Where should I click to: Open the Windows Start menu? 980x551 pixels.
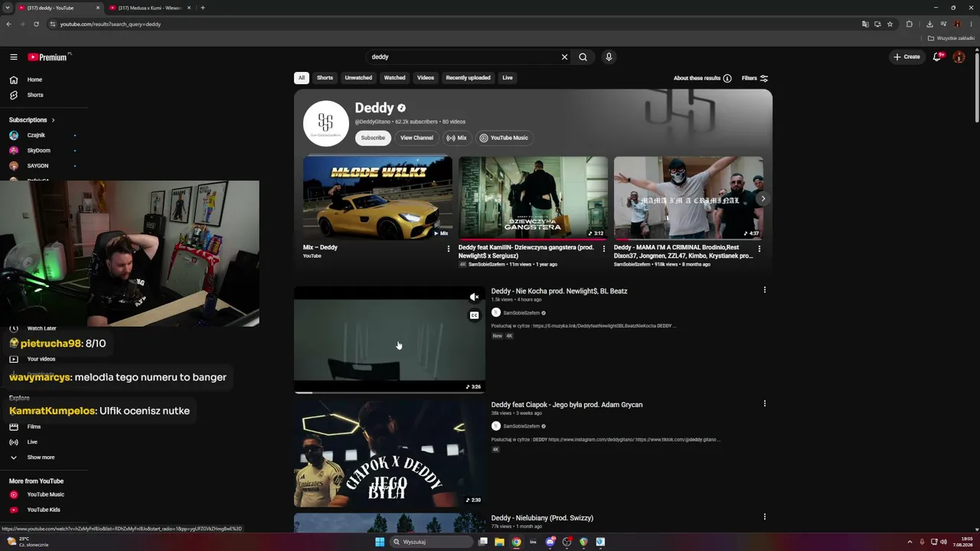click(380, 542)
